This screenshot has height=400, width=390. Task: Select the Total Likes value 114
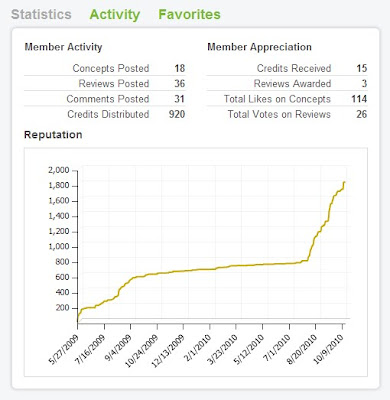[359, 99]
